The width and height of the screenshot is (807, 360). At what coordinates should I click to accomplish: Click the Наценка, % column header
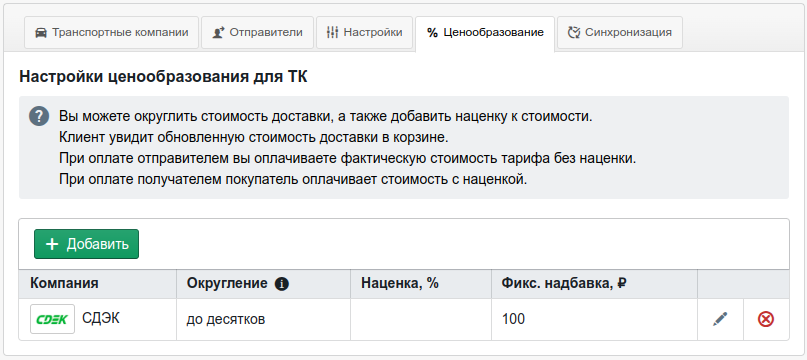pos(400,283)
